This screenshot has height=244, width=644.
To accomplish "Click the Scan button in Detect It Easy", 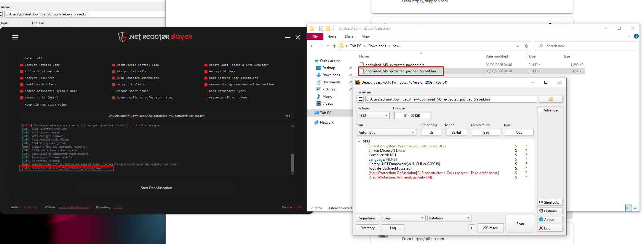I will click(x=520, y=224).
